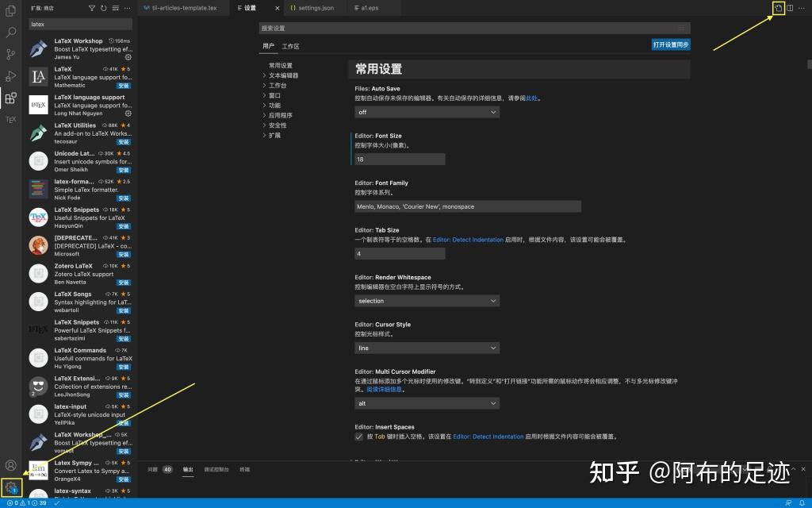Open the Search view in the activity bar
Image resolution: width=812 pixels, height=508 pixels.
[x=10, y=33]
